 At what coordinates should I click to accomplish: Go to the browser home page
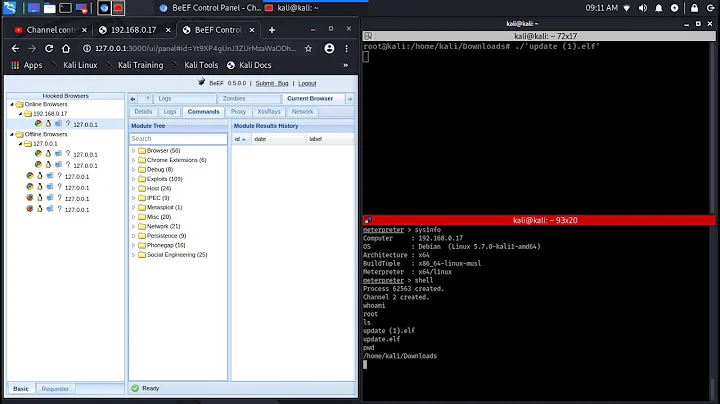[x=66, y=48]
